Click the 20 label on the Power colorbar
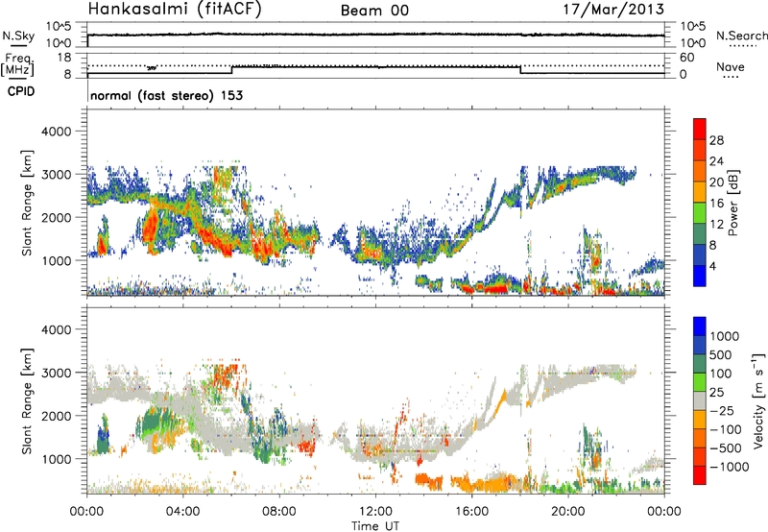 pos(716,182)
